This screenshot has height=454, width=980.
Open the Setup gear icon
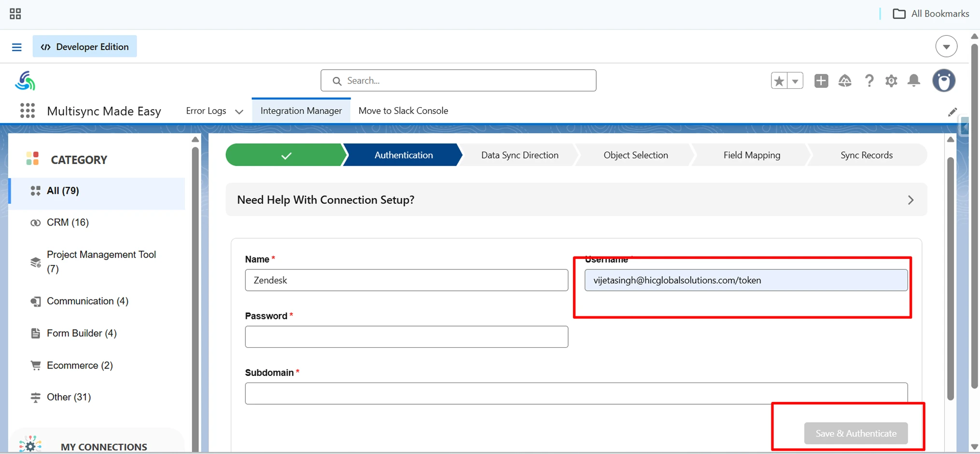[891, 81]
